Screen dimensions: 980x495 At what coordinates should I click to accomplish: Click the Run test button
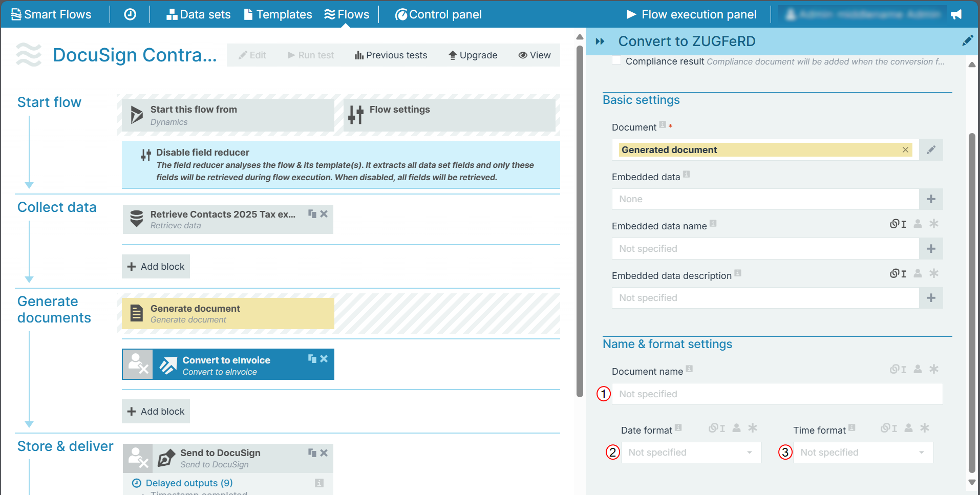click(x=310, y=55)
